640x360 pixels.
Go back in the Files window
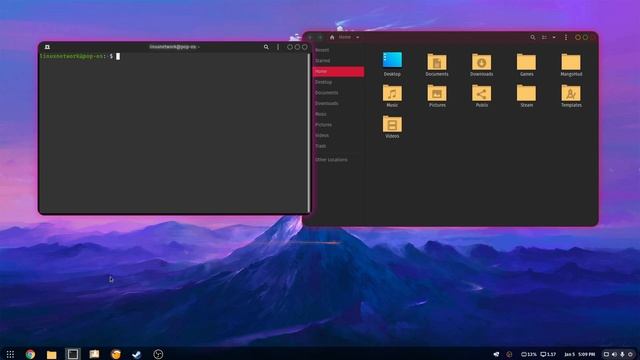tap(311, 37)
